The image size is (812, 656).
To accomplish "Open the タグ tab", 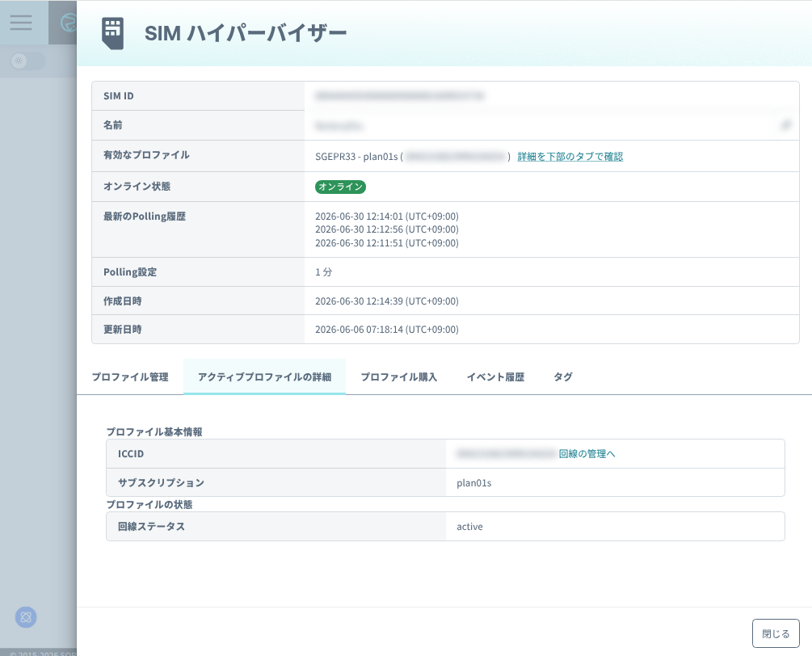I will point(563,377).
